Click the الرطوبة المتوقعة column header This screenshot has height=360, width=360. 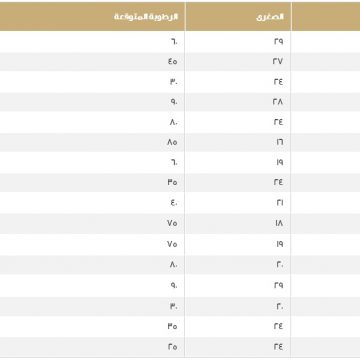(x=146, y=17)
